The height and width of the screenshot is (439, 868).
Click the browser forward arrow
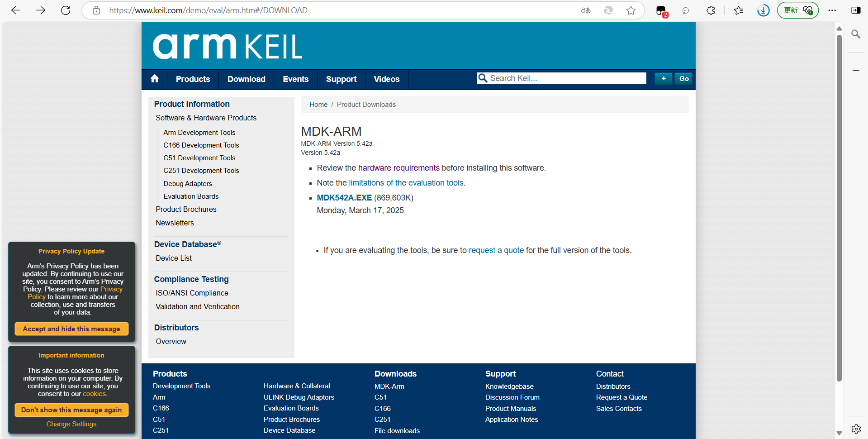point(41,10)
